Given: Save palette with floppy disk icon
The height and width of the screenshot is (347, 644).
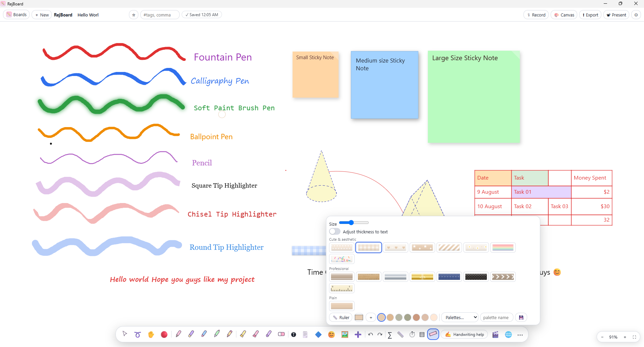Looking at the screenshot, I should (x=521, y=317).
